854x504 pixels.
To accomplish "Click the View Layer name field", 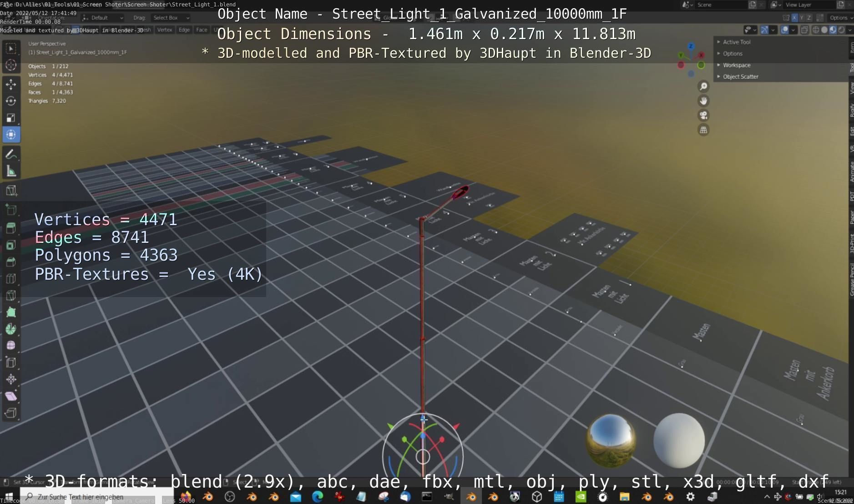I will (810, 5).
